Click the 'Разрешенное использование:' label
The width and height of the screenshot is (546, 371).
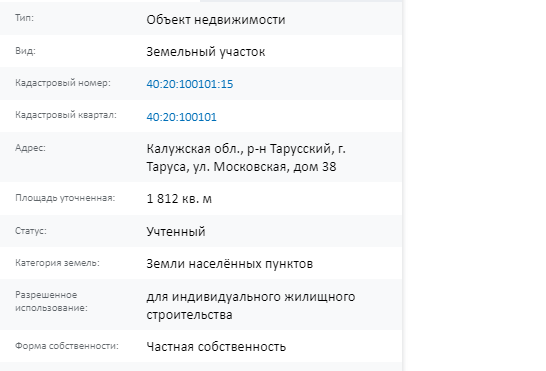point(51,301)
